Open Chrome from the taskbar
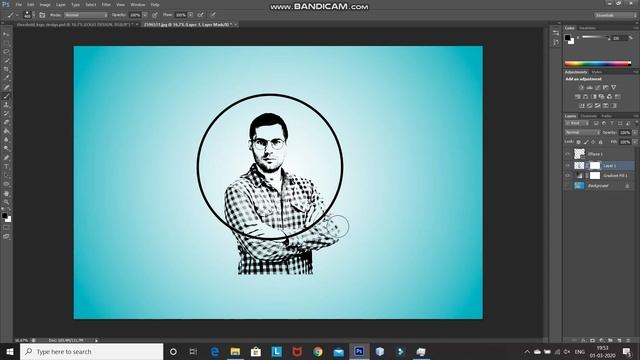This screenshot has height=360, width=640. click(x=318, y=351)
